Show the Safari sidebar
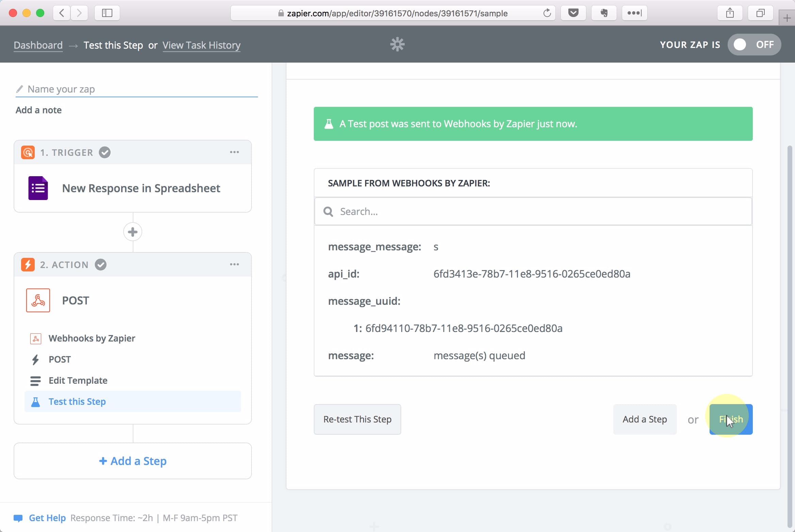 [107, 13]
